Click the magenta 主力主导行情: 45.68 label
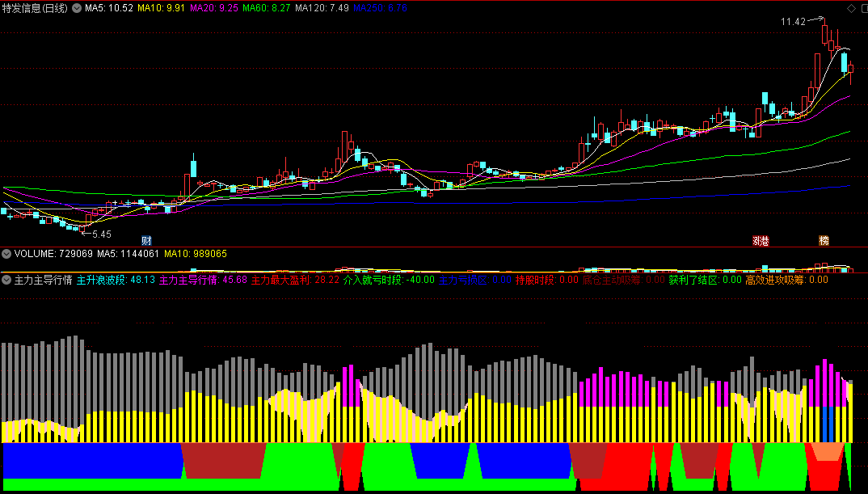 (203, 280)
